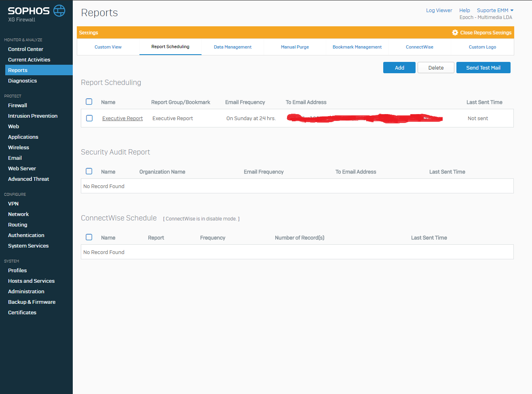532x394 pixels.
Task: Open Web Server in sidebar
Action: tap(22, 168)
